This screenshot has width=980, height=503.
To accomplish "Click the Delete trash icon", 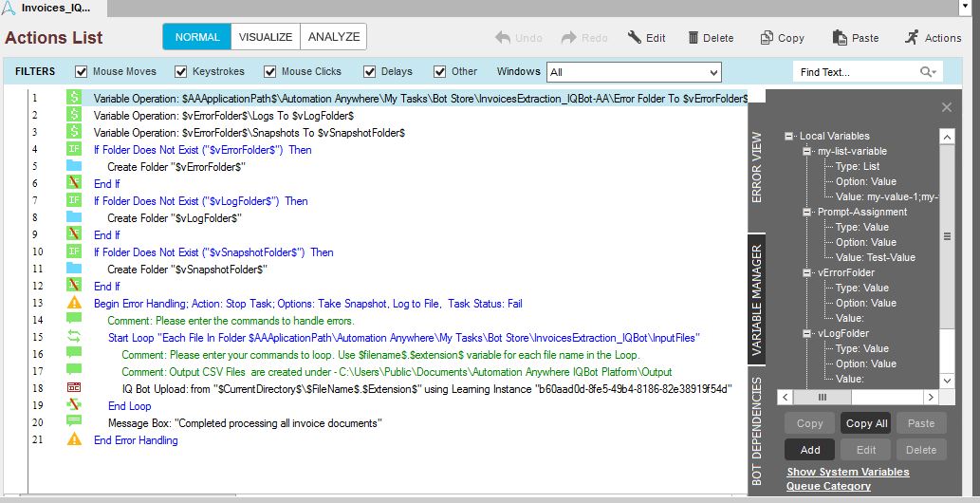I will pos(693,38).
